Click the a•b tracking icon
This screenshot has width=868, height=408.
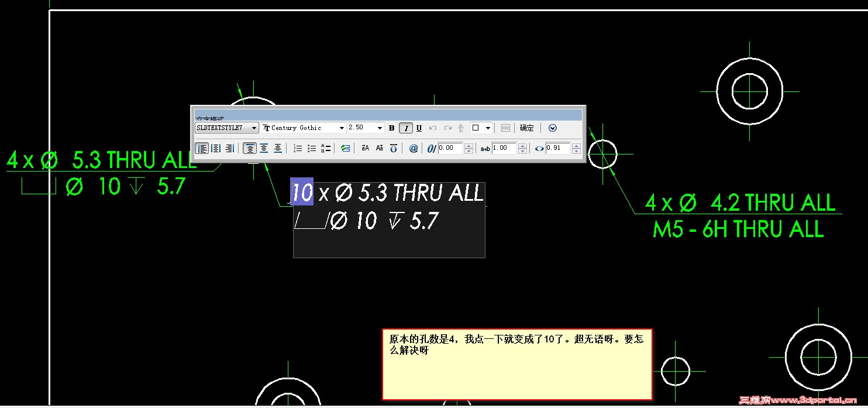tap(485, 149)
